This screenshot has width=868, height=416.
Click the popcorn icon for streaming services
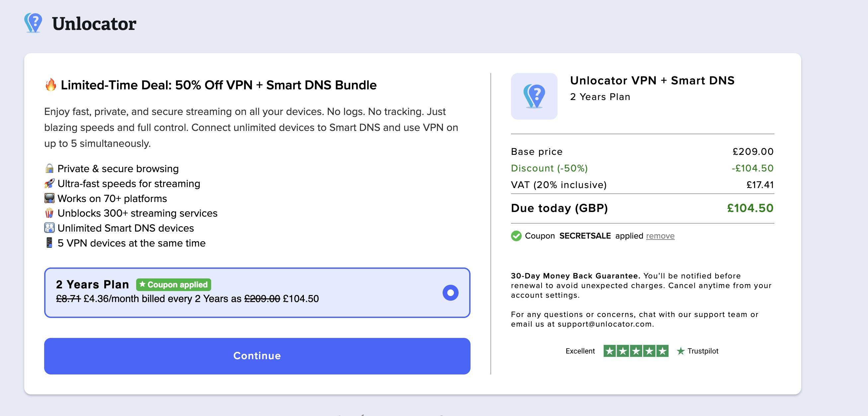[49, 213]
